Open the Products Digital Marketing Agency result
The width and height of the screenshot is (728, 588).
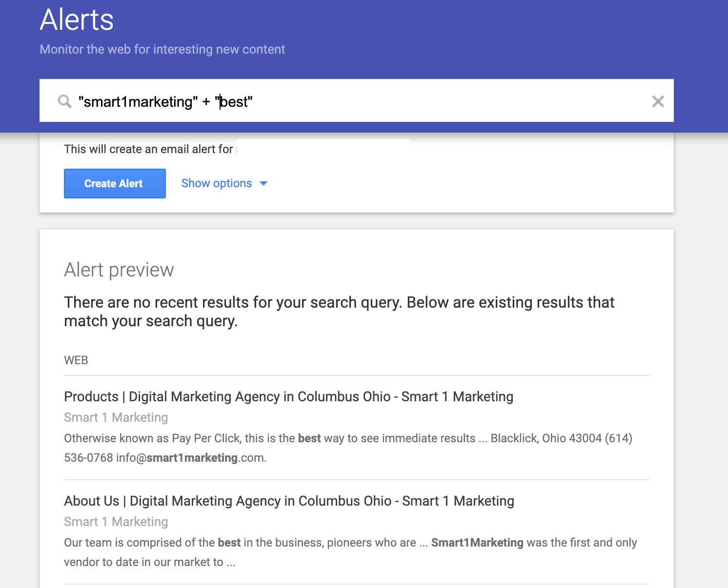click(x=288, y=396)
